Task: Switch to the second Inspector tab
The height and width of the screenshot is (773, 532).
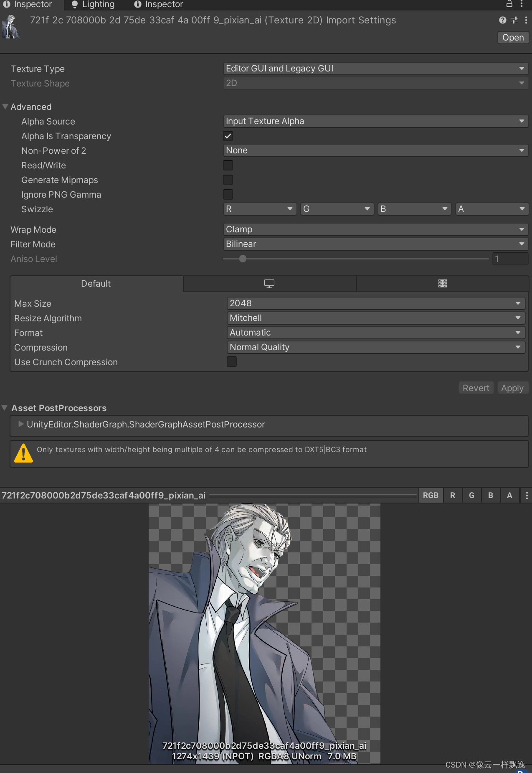Action: pos(159,5)
